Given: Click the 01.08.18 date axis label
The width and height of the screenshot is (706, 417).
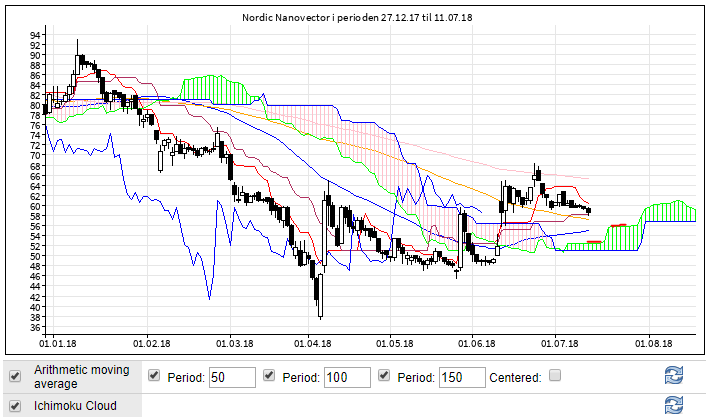Looking at the screenshot, I should coord(654,344).
